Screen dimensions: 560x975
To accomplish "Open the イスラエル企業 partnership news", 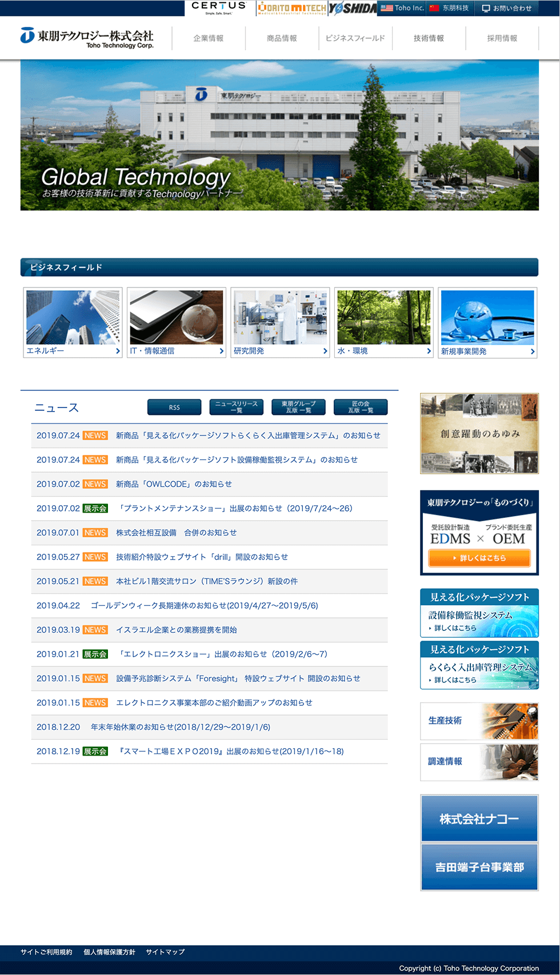I will coord(176,630).
